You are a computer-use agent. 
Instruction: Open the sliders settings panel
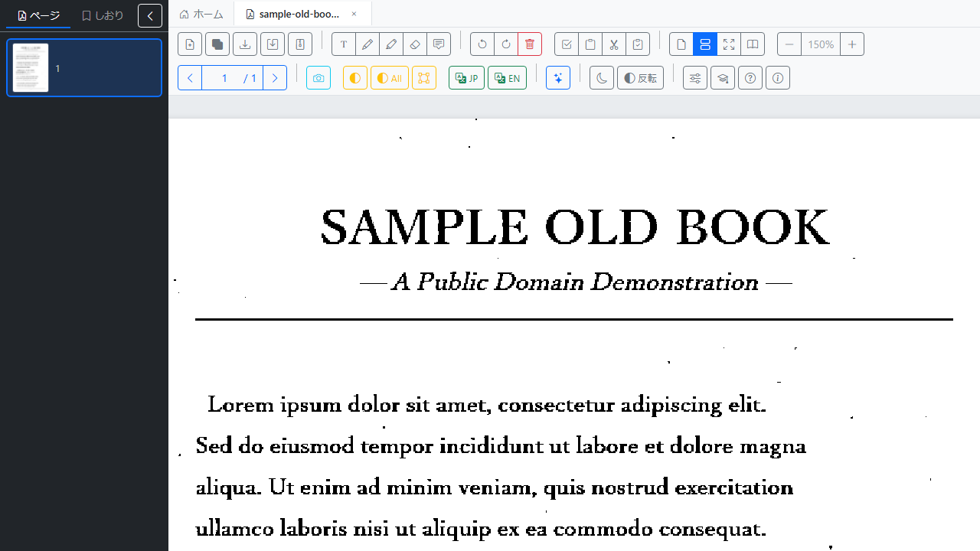pos(695,78)
